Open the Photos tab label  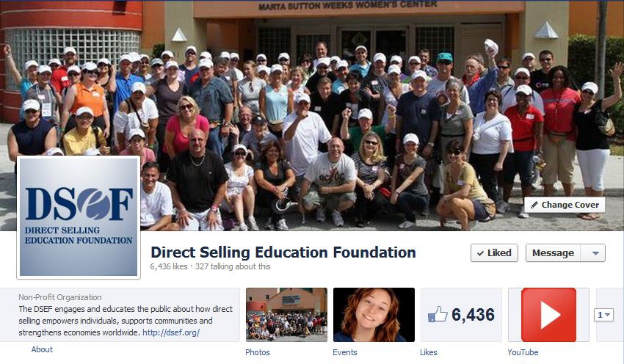(x=258, y=352)
